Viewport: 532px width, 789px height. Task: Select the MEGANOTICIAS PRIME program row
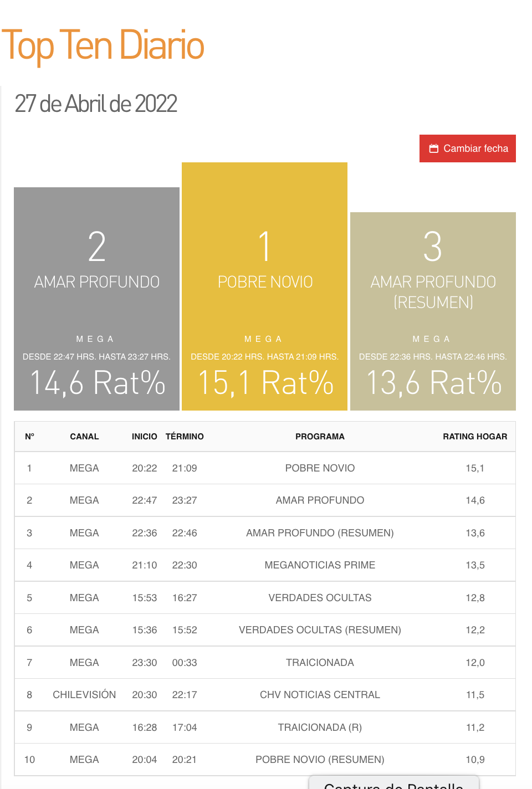320,565
